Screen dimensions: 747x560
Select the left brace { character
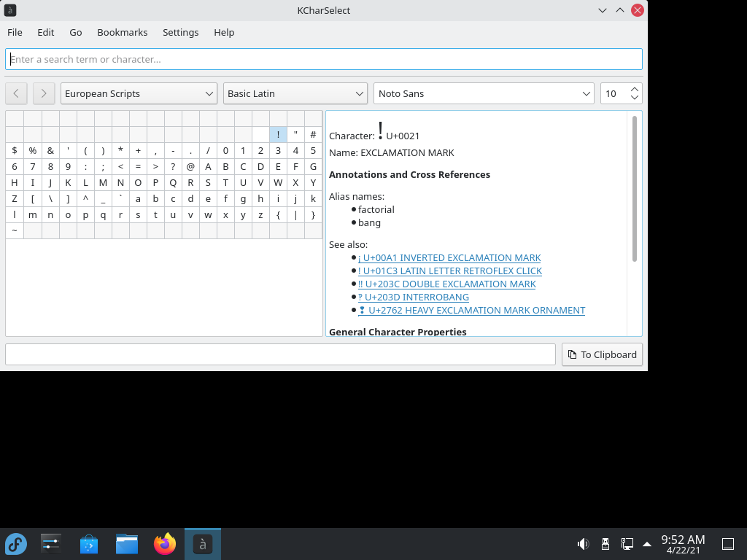(x=278, y=215)
